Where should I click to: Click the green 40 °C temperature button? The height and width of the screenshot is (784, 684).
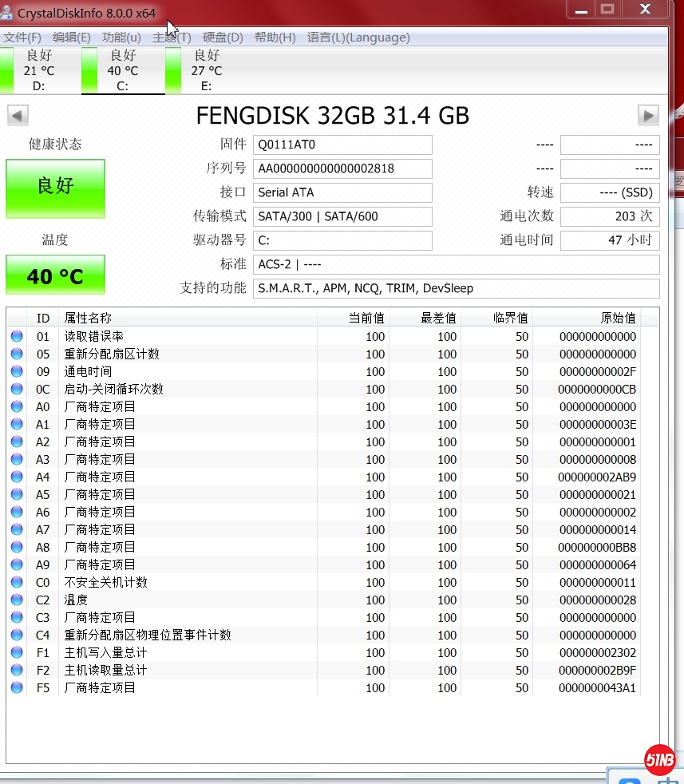click(x=55, y=275)
